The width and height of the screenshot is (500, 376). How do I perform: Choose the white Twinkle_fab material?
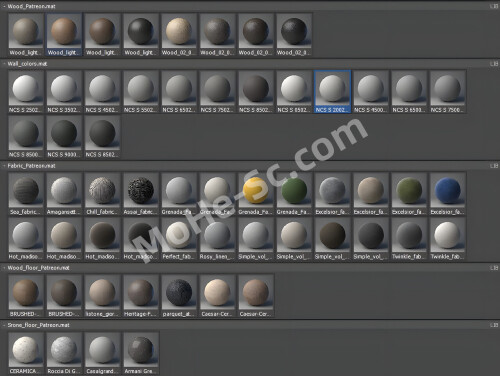tap(448, 239)
